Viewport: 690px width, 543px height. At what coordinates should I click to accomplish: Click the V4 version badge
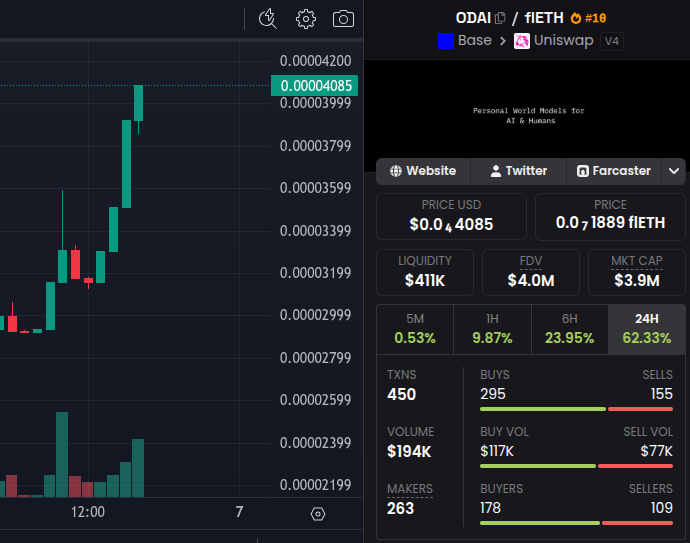[612, 41]
